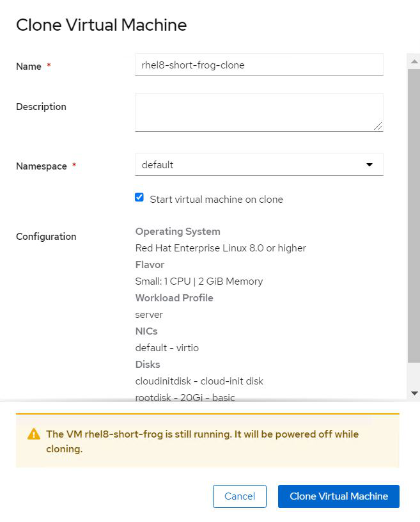Image resolution: width=420 pixels, height=522 pixels.
Task: Toggle the Start virtual machine on clone checkbox
Action: coord(139,198)
